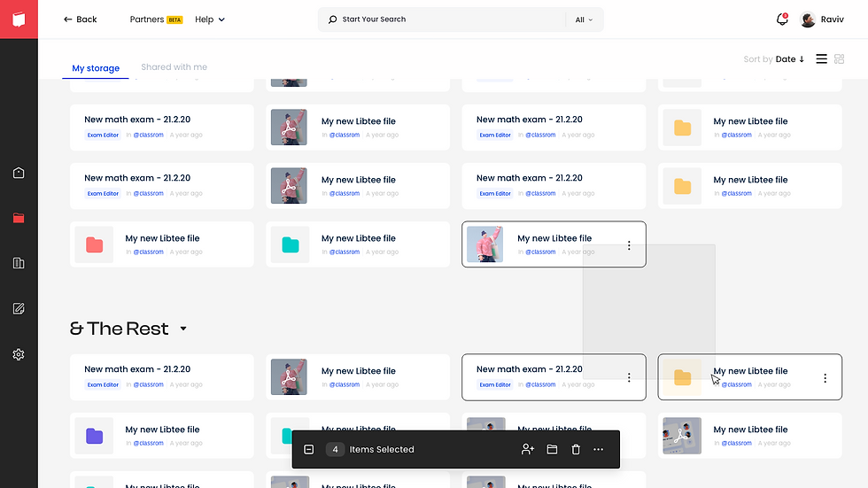Image resolution: width=868 pixels, height=488 pixels.
Task: Open the notifications bell
Action: [x=781, y=19]
